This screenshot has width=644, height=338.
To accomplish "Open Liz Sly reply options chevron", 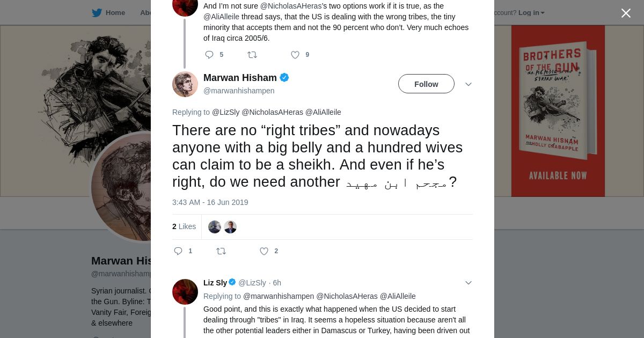I will tap(468, 283).
